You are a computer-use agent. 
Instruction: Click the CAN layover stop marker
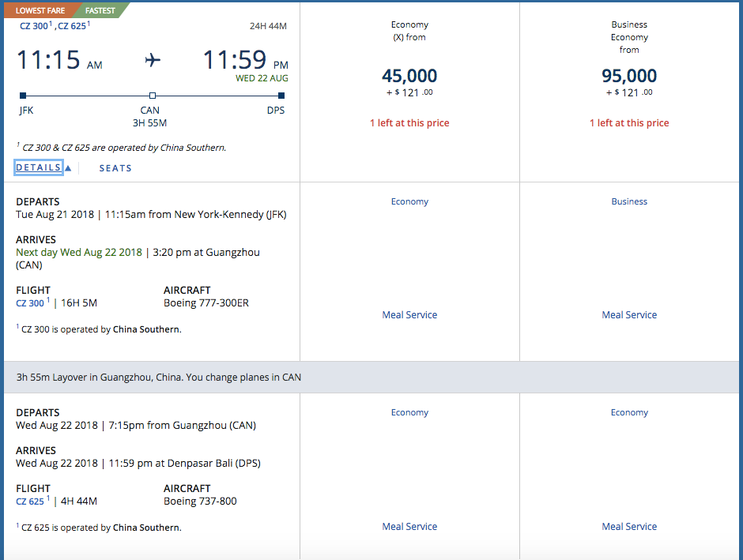[x=153, y=96]
